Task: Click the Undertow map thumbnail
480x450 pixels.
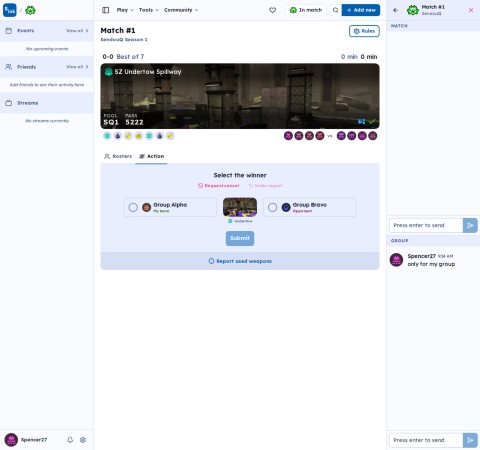Action: pyautogui.click(x=240, y=207)
